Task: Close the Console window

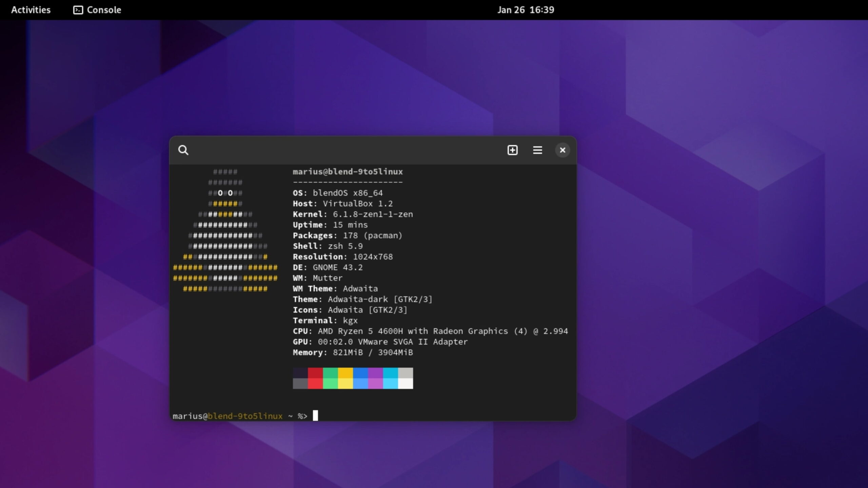Action: tap(563, 150)
